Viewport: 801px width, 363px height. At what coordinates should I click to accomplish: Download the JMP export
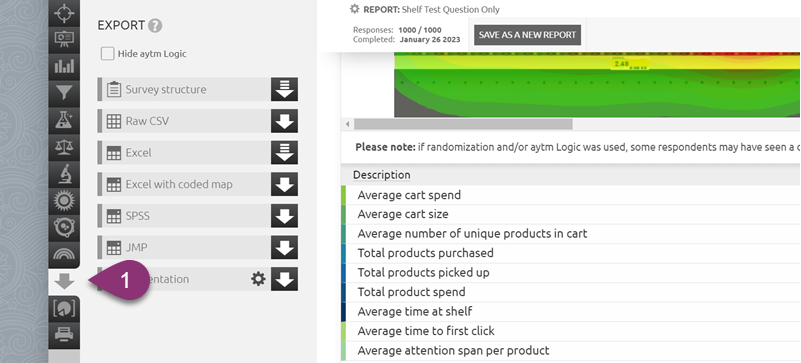285,248
